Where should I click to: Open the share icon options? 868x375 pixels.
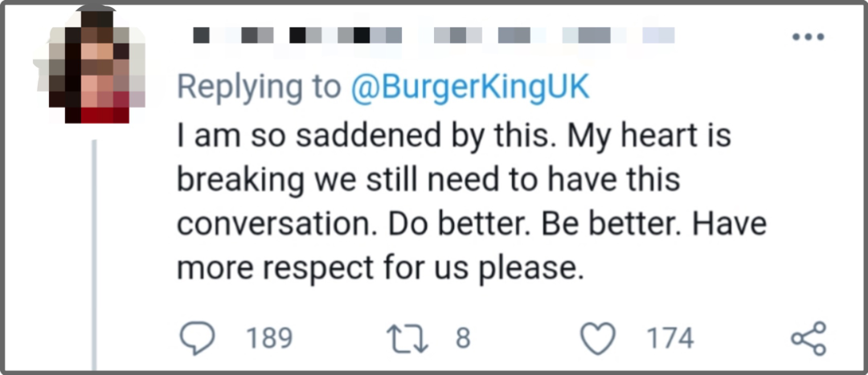coord(808,337)
